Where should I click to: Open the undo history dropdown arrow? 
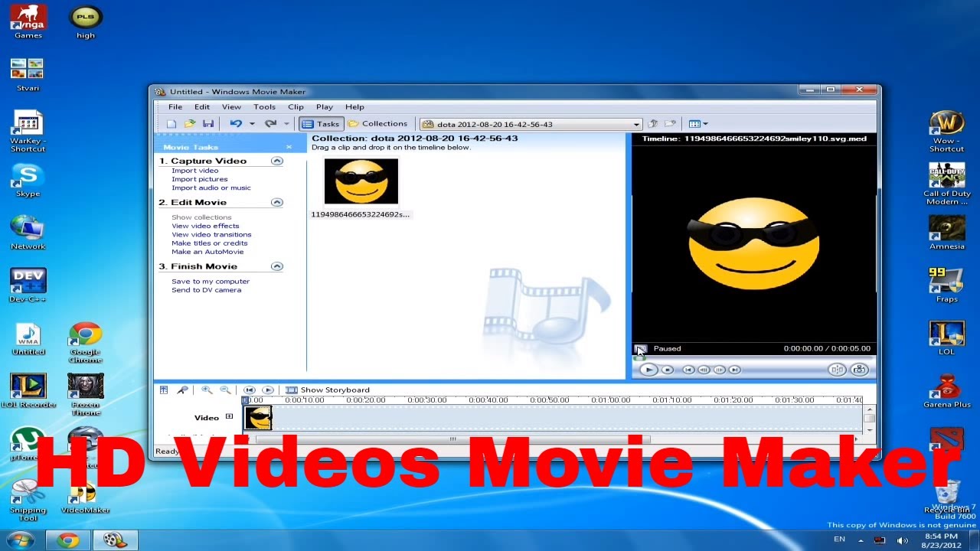pyautogui.click(x=252, y=124)
